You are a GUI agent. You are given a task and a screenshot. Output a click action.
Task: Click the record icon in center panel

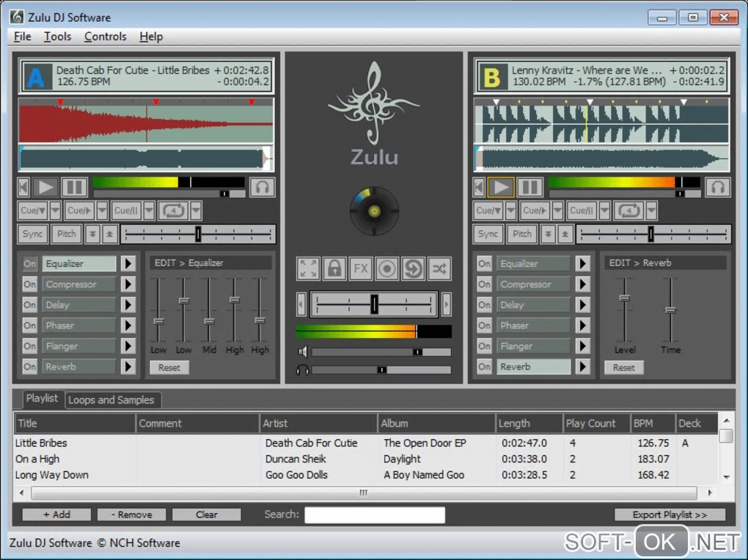click(x=387, y=268)
